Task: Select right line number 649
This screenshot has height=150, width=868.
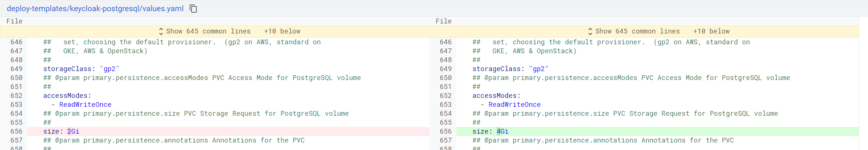Action: (446, 69)
